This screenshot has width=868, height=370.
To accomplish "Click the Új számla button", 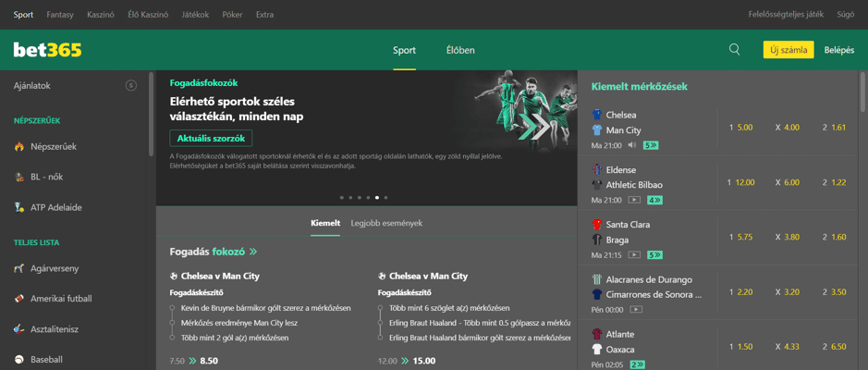I will coord(788,50).
